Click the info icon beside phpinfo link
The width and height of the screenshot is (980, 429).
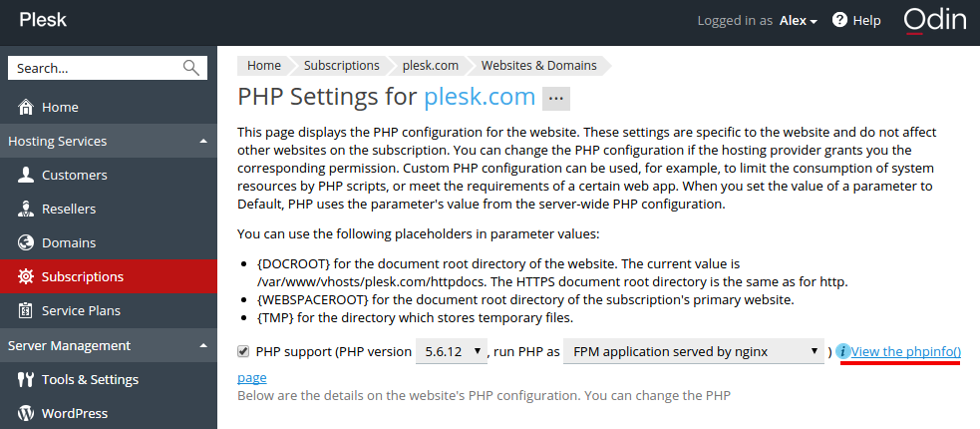click(x=842, y=351)
